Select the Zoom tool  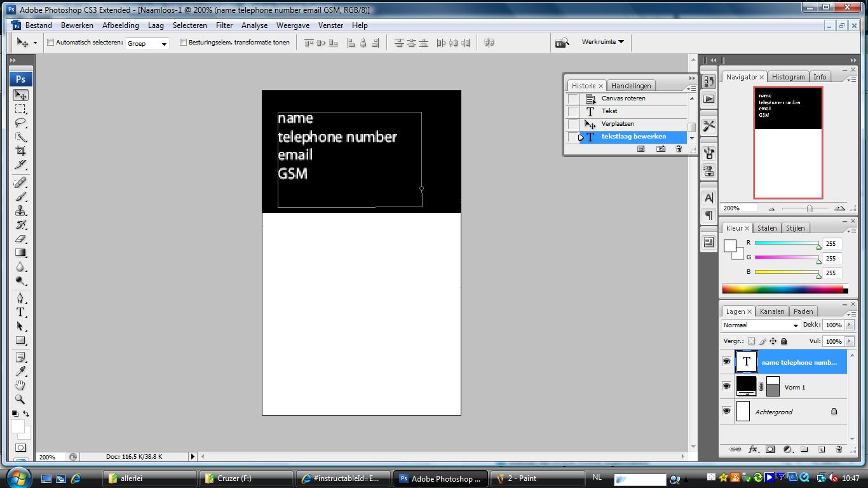(x=20, y=400)
